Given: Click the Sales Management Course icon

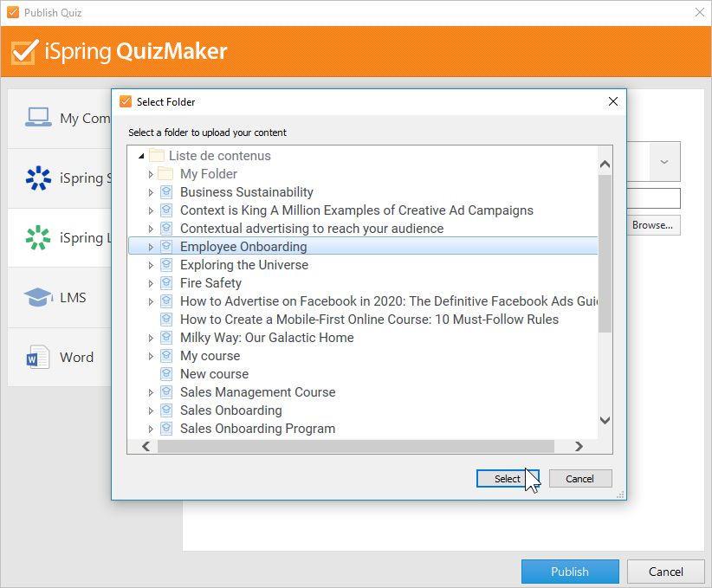Looking at the screenshot, I should click(x=166, y=391).
